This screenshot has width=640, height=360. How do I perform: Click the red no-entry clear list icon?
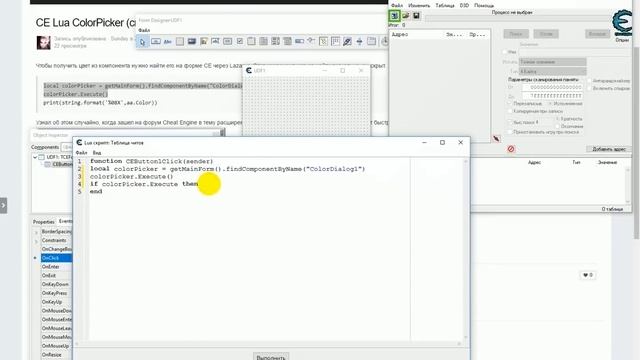(x=511, y=149)
